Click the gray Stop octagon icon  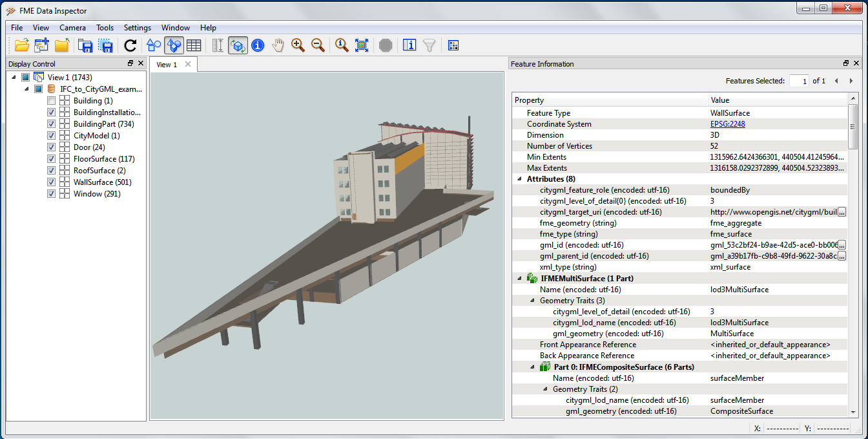tap(386, 45)
